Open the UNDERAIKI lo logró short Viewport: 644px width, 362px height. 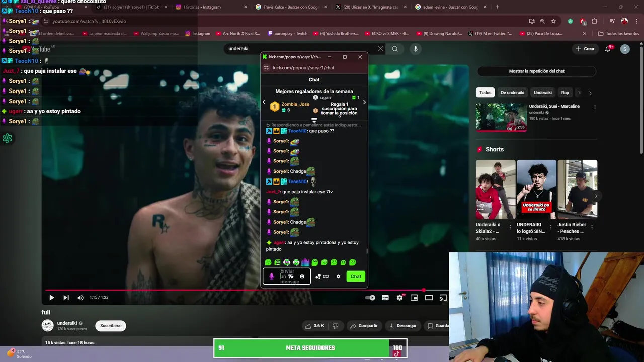536,190
